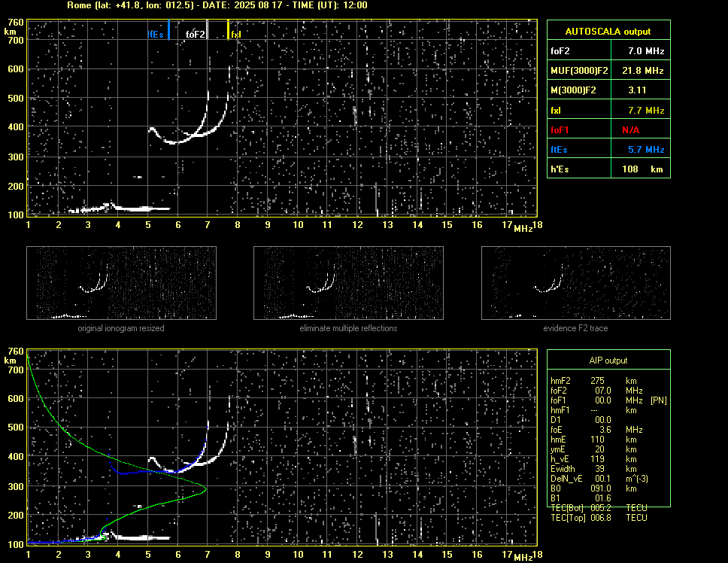
Task: Click the B1 '01.6' row
Action: point(581,498)
